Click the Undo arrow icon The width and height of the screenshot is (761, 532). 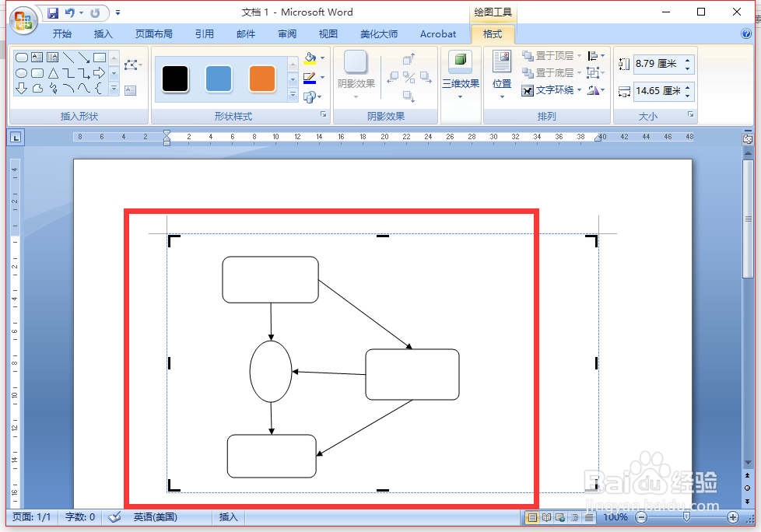point(72,12)
